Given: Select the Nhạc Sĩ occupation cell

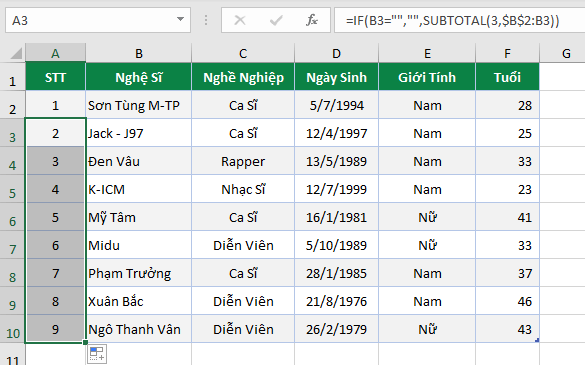Looking at the screenshot, I should pos(243,189).
